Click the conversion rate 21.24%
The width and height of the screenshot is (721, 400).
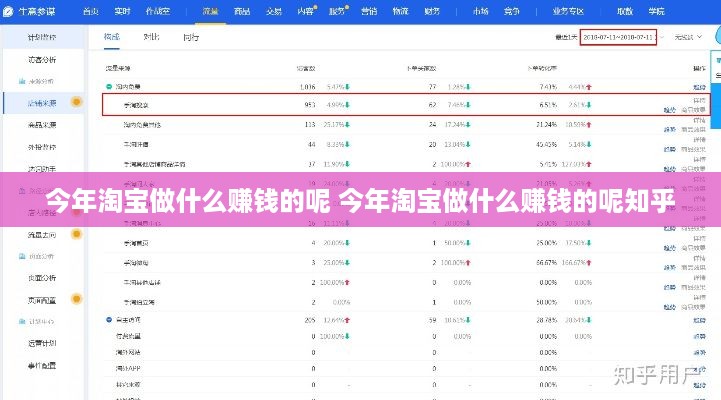[547, 125]
